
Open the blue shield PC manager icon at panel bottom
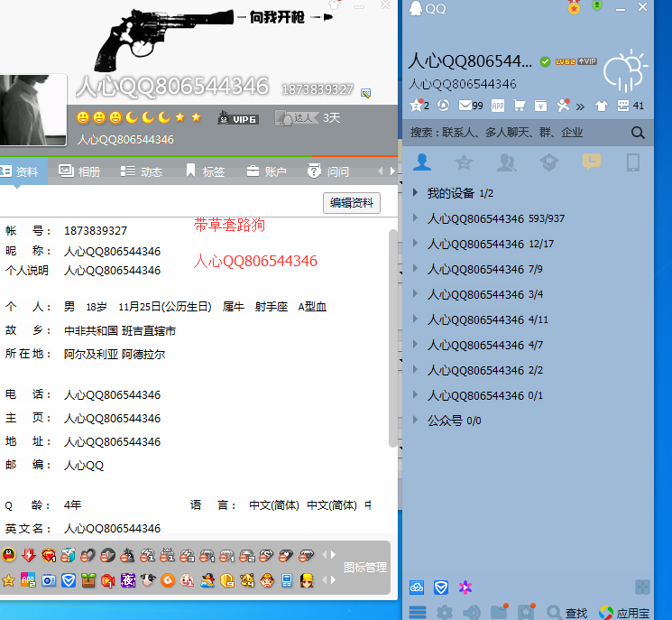click(x=440, y=587)
